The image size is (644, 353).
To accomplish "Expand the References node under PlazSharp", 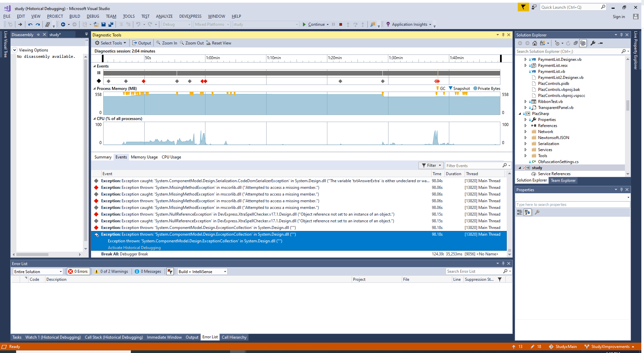I will [x=525, y=125].
